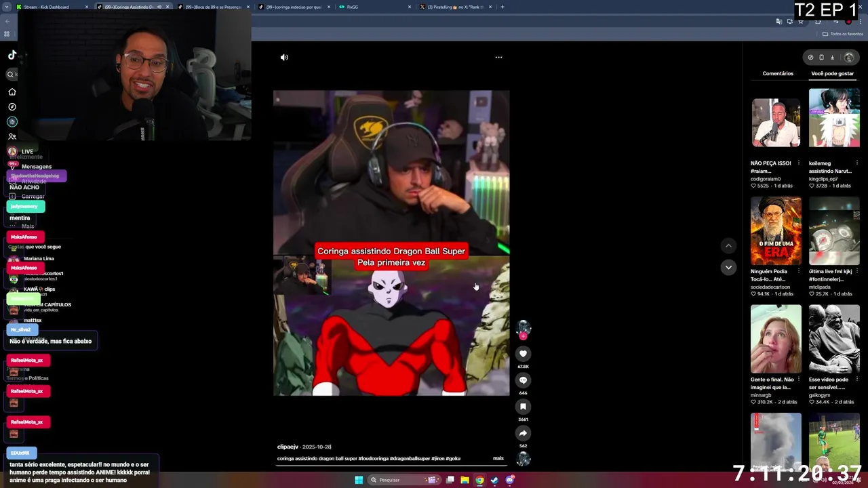Open Discord from the taskbar
The height and width of the screenshot is (488, 868).
click(509, 480)
